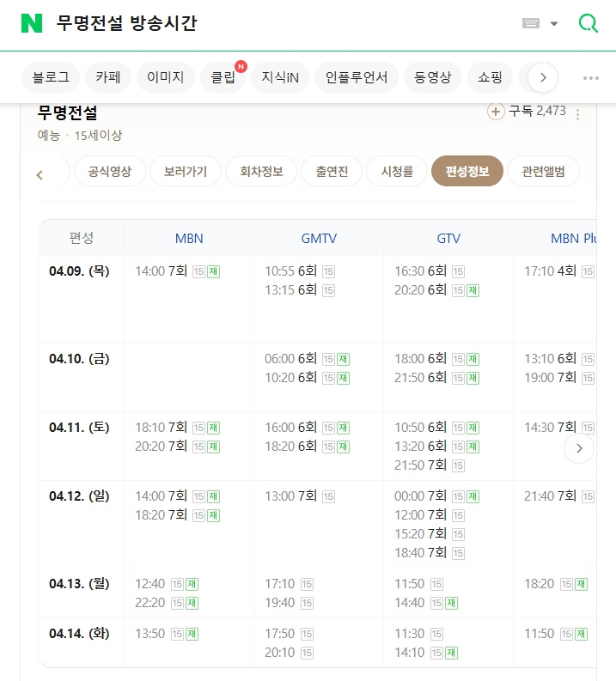This screenshot has width=616, height=681.
Task: Open the virtual keyboard icon
Action: (x=530, y=23)
